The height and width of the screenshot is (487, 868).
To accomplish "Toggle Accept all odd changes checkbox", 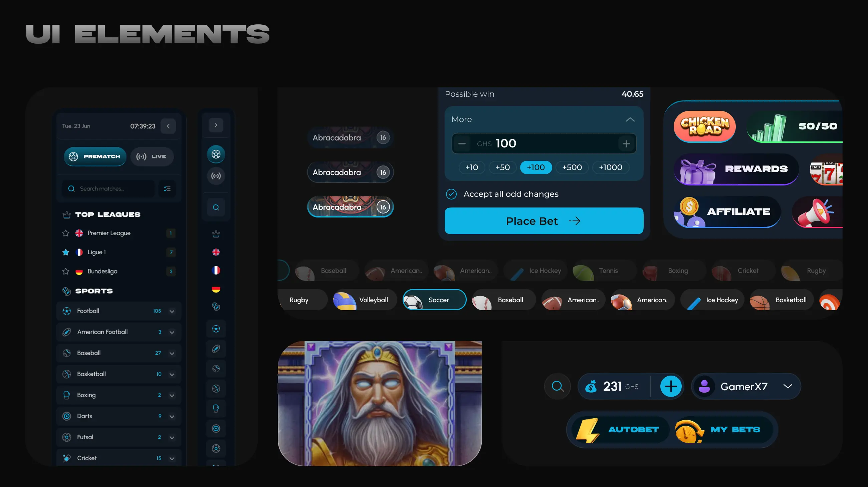I will click(x=451, y=194).
